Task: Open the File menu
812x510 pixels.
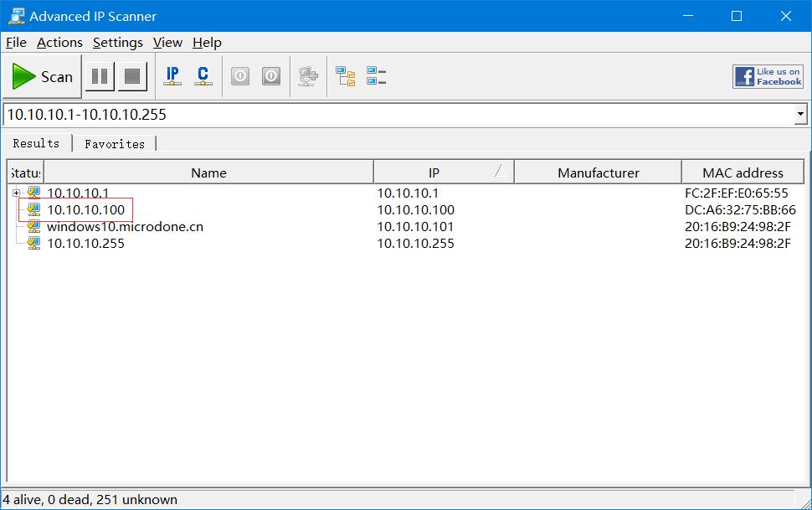Action: tap(16, 43)
